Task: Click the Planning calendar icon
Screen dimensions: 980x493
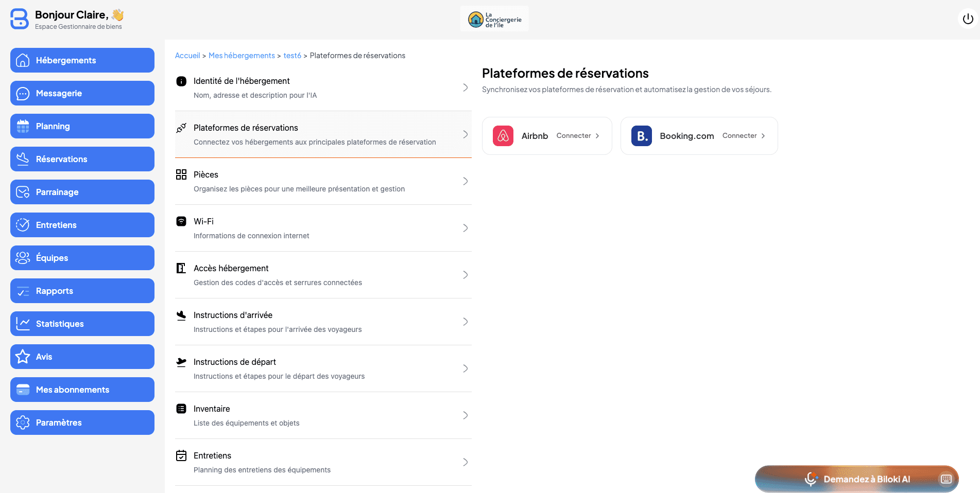Action: (22, 126)
